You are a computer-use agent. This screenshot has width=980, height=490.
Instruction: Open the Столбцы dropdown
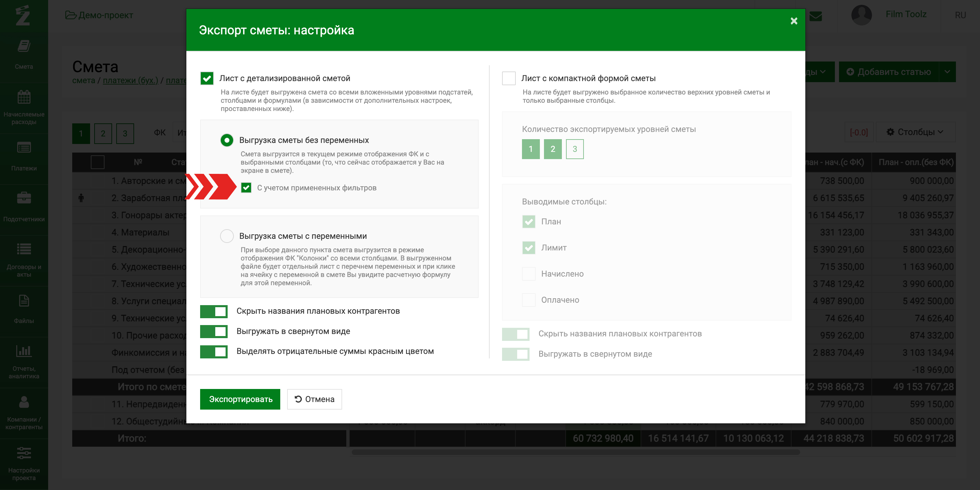coord(915,132)
